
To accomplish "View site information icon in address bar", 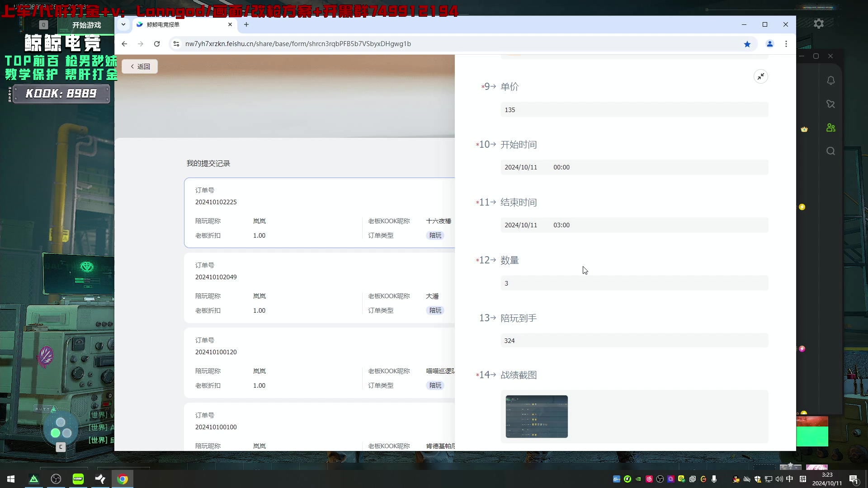I will [176, 44].
